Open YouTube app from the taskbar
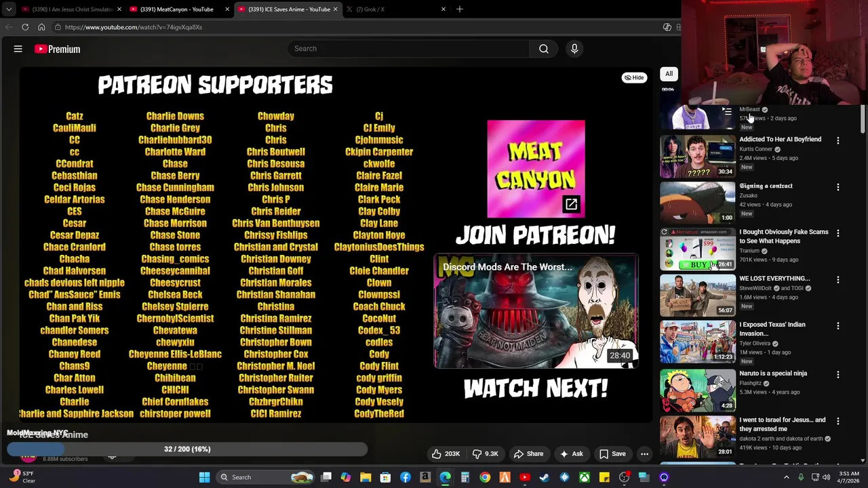868x488 pixels. [525, 477]
